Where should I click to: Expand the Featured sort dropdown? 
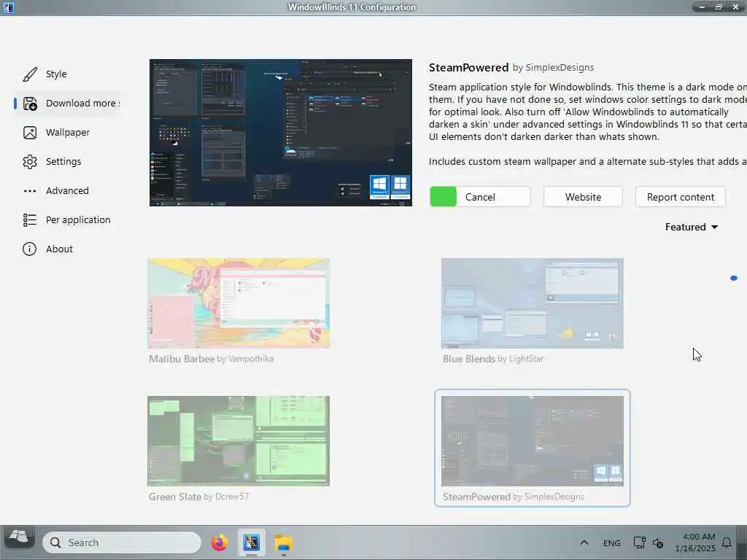pos(692,227)
